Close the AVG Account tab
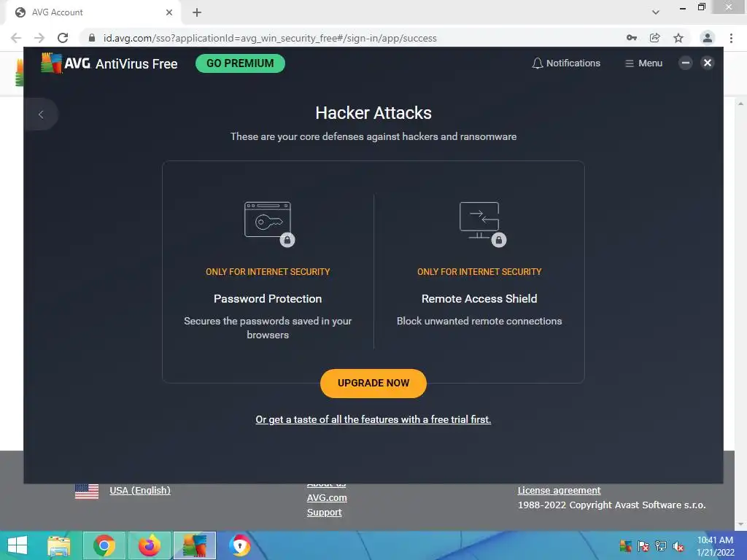This screenshot has width=747, height=560. click(169, 12)
